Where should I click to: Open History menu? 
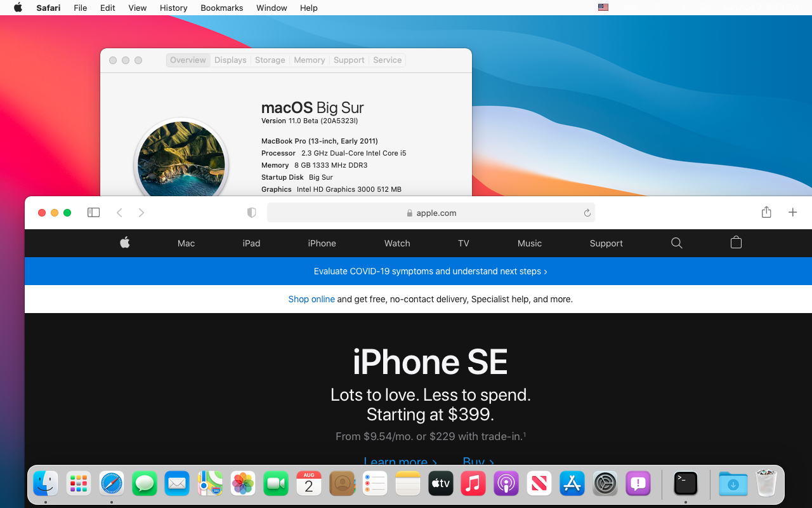tap(174, 8)
